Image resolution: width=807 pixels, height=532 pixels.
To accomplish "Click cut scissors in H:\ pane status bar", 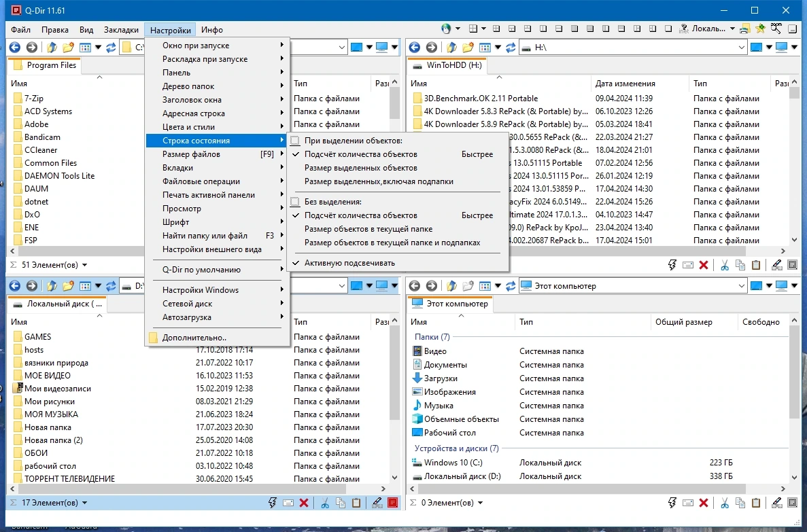I will click(725, 265).
